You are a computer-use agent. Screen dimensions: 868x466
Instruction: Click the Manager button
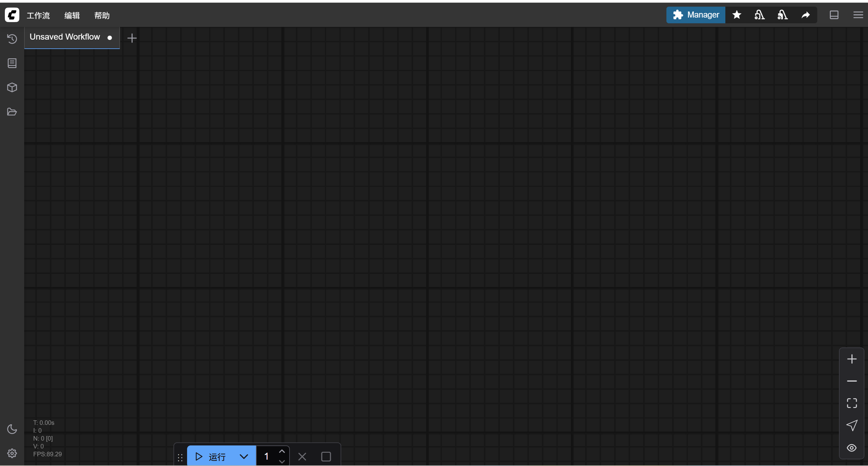pyautogui.click(x=695, y=15)
